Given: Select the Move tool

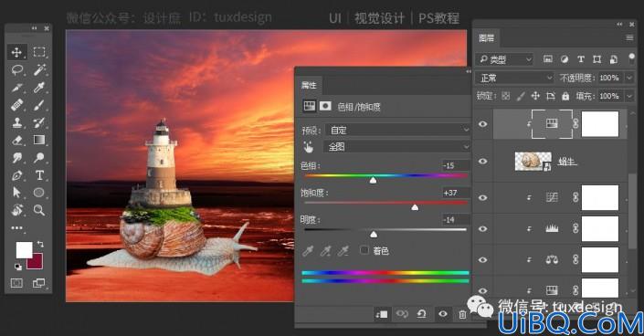Looking at the screenshot, I should click(x=16, y=52).
